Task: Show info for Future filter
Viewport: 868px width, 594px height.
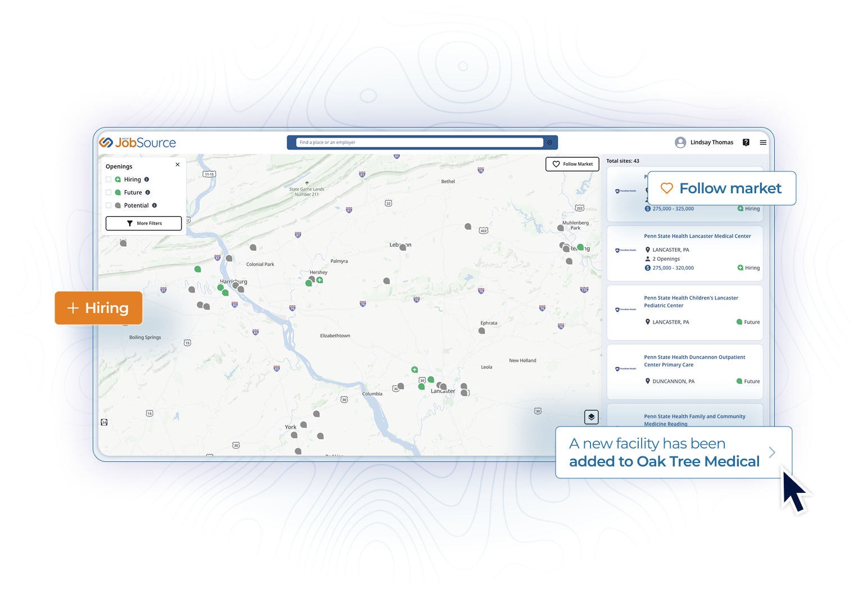Action: pos(148,192)
